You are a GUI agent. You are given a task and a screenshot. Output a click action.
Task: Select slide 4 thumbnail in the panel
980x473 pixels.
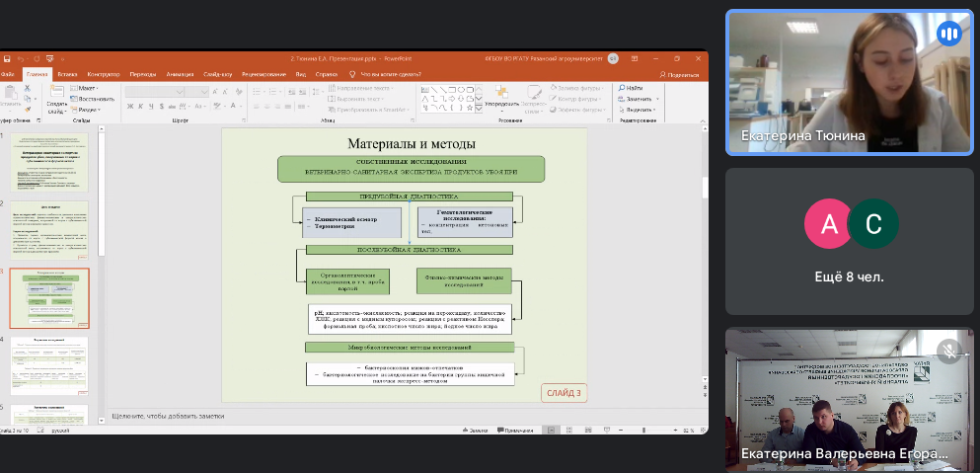point(49,366)
